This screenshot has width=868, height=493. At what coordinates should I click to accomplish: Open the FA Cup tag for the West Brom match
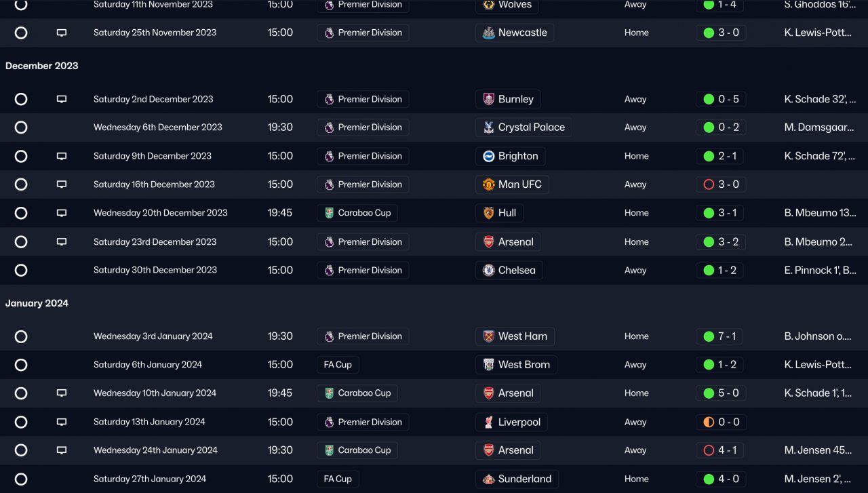click(338, 365)
